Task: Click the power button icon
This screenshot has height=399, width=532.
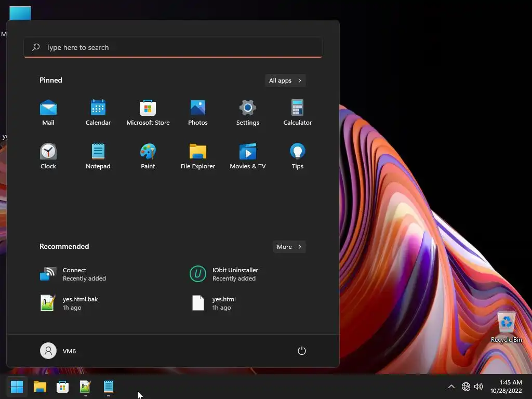Action: tap(302, 351)
